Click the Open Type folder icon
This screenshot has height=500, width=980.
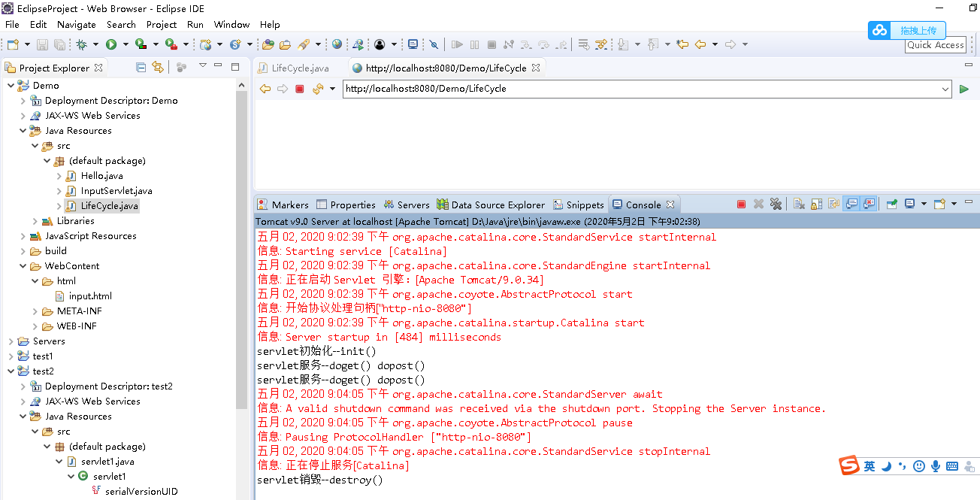click(x=268, y=44)
